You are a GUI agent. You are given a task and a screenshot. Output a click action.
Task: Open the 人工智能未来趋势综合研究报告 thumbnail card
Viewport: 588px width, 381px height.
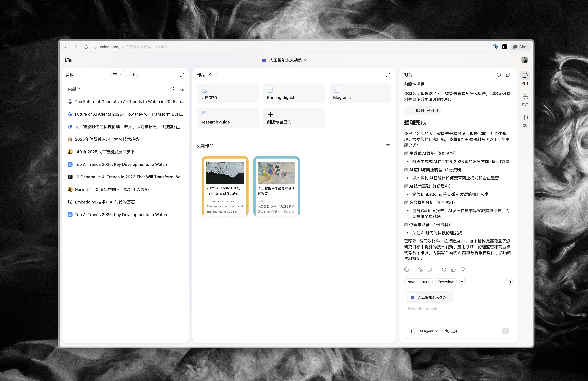[276, 186]
